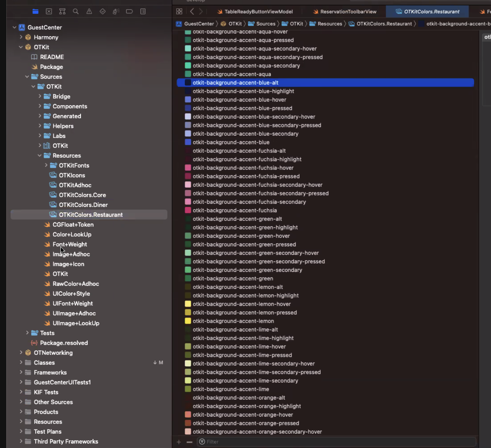Switch to the ReservationToolbarView tab
This screenshot has width=491, height=448.
click(x=348, y=12)
